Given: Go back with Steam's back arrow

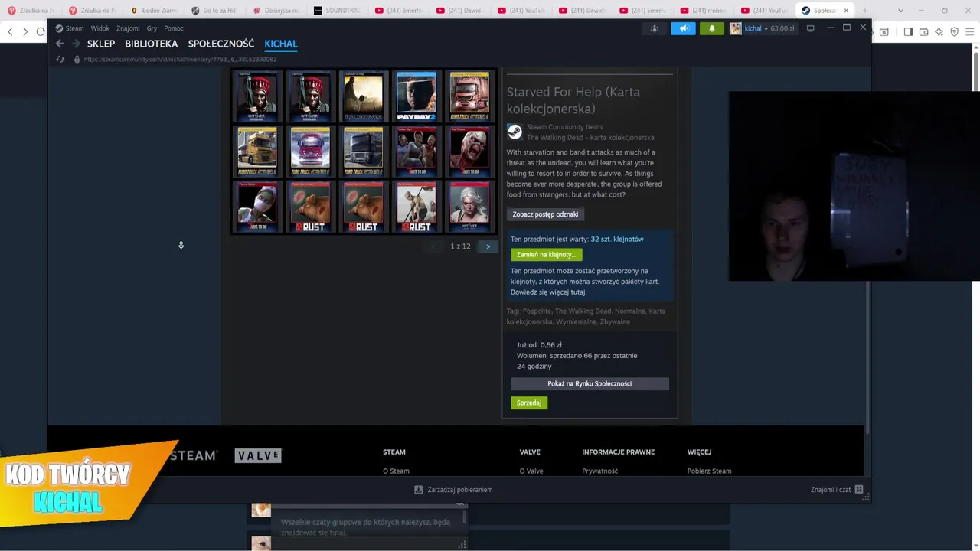Looking at the screenshot, I should pos(60,44).
